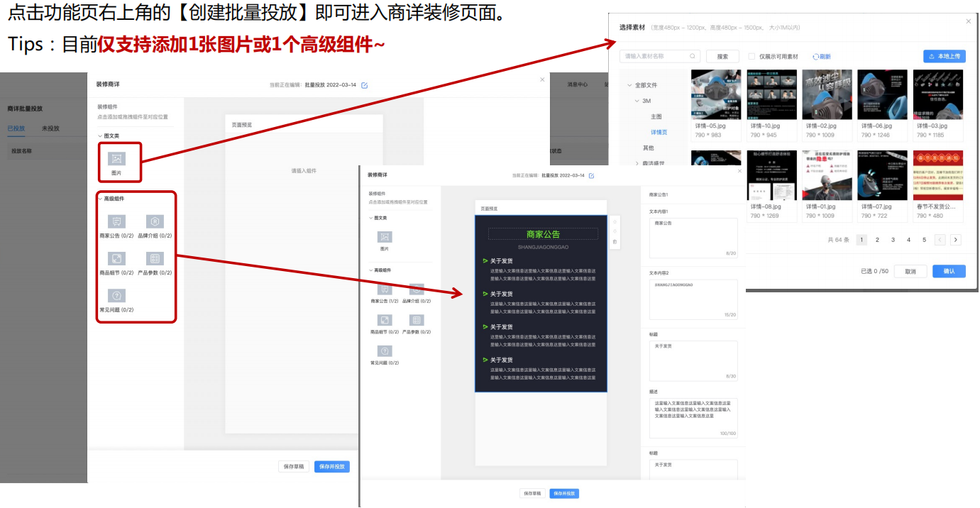Click 保存并投放 in the 商家公告-preview dialog
The image size is (980, 508).
pos(564,493)
